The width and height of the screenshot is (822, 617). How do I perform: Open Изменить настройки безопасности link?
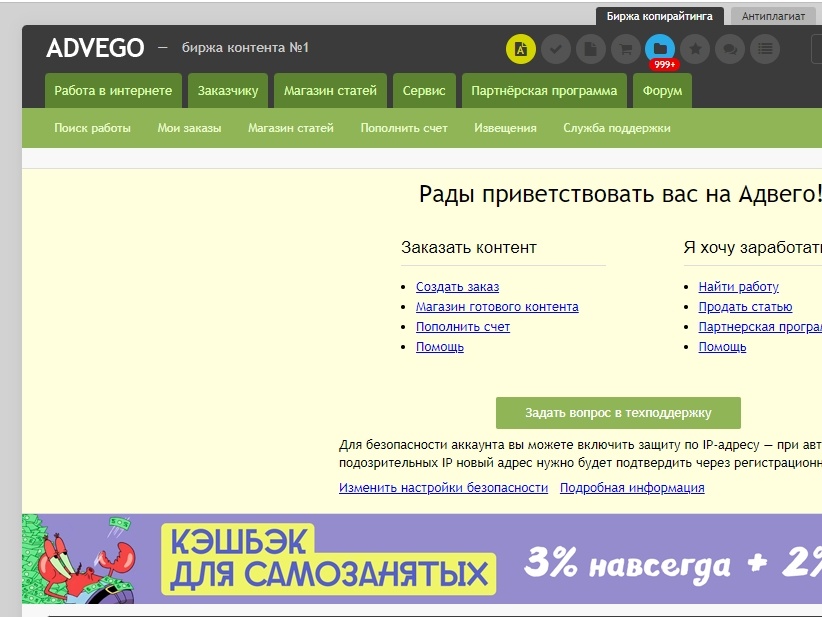point(444,488)
